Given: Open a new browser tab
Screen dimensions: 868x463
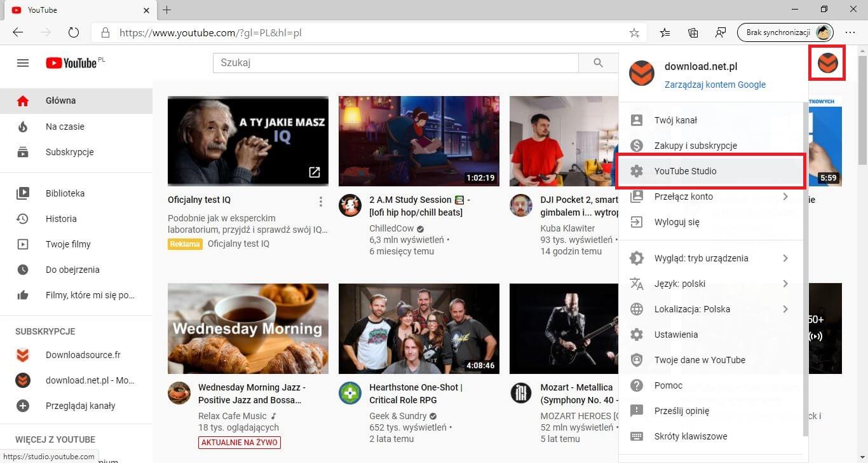Looking at the screenshot, I should [166, 10].
